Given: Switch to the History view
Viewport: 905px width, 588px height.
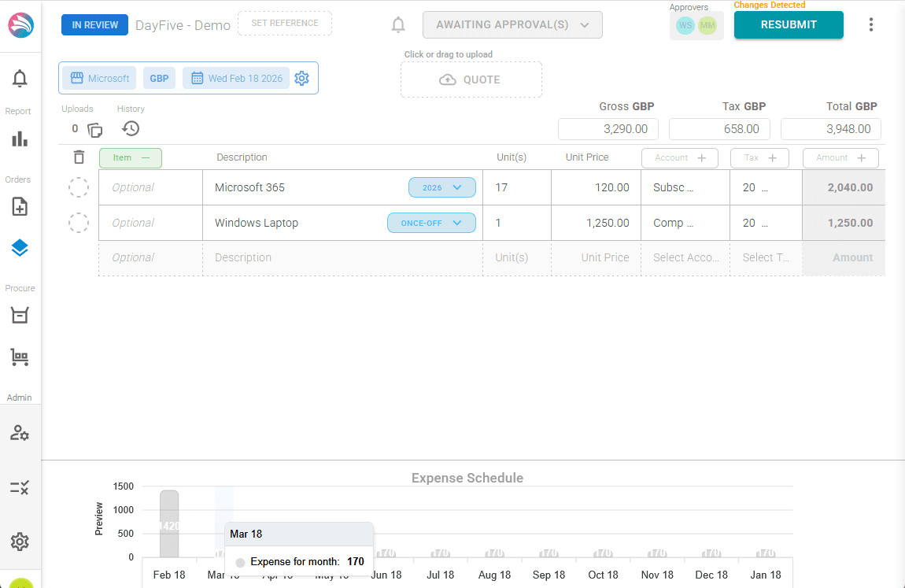Looking at the screenshot, I should [130, 128].
